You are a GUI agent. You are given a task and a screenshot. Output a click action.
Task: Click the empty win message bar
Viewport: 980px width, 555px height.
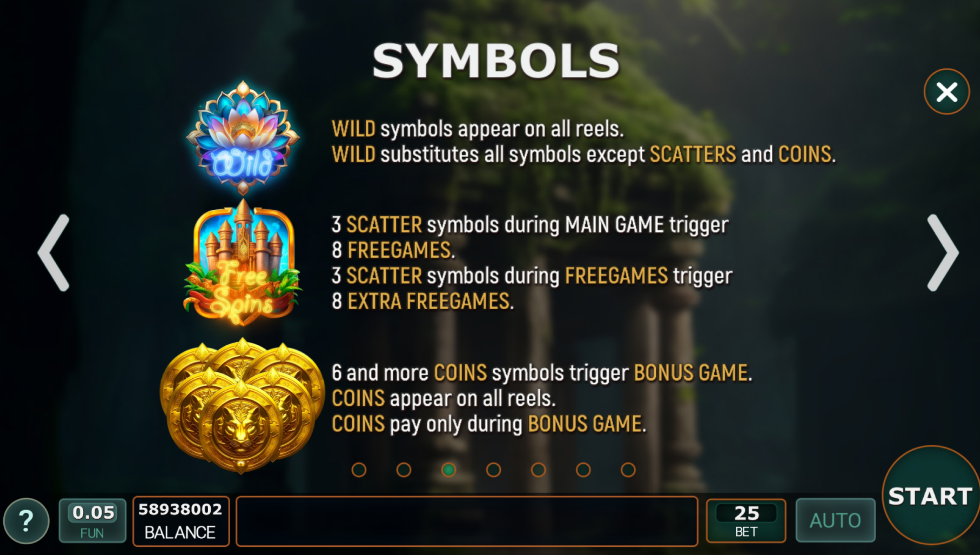click(467, 521)
